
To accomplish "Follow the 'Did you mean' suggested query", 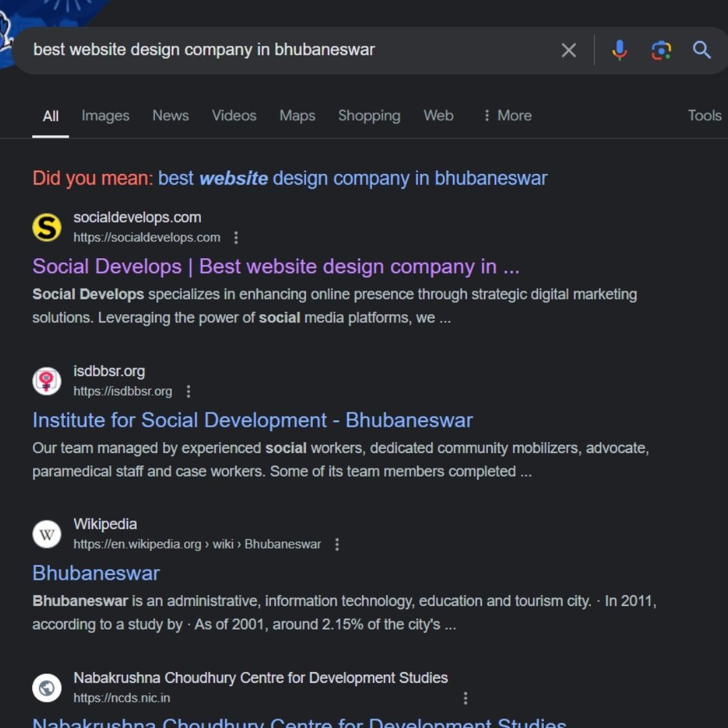I will coord(353,178).
